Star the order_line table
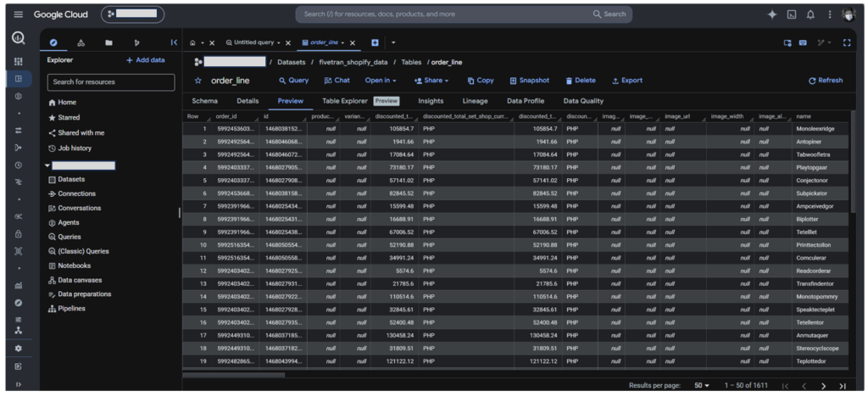Screen dimensions: 868x397 click(x=198, y=81)
